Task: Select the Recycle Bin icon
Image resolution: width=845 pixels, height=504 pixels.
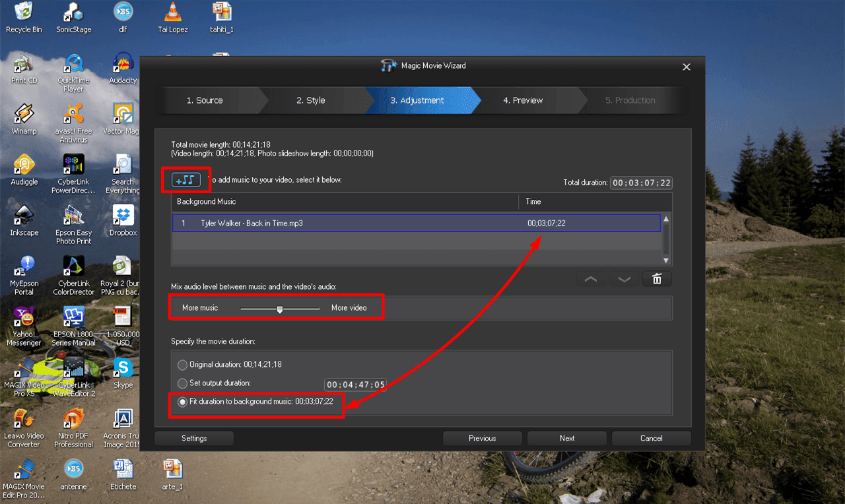Action: [x=24, y=18]
